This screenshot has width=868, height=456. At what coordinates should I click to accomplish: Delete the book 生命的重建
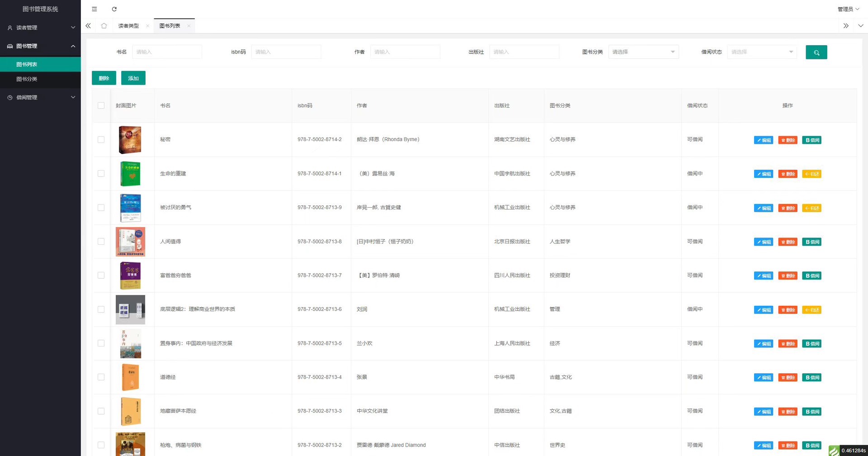[x=788, y=174]
